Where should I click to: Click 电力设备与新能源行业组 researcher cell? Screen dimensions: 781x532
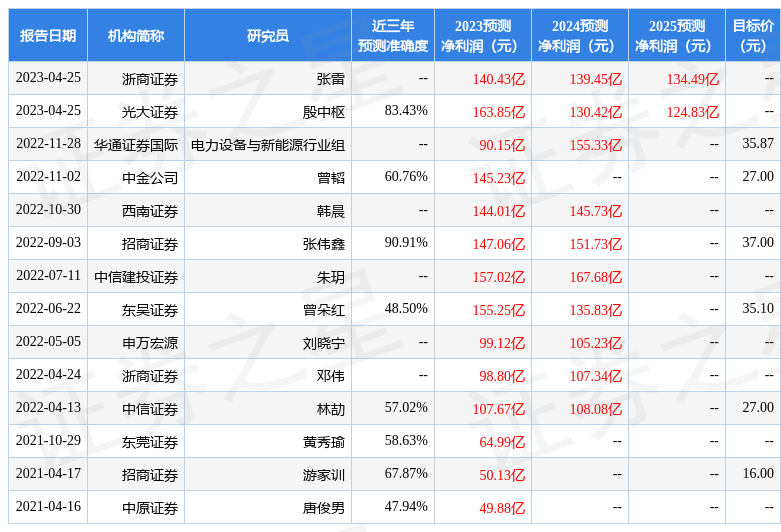click(268, 145)
